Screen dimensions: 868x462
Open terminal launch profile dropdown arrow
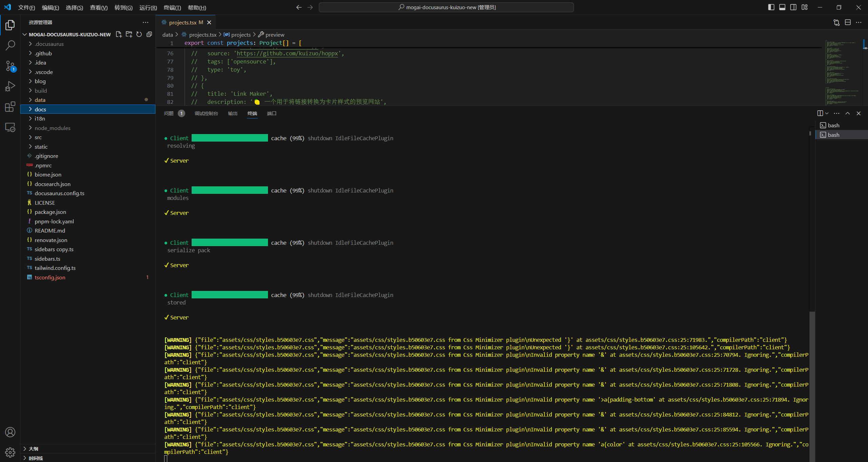(x=827, y=113)
